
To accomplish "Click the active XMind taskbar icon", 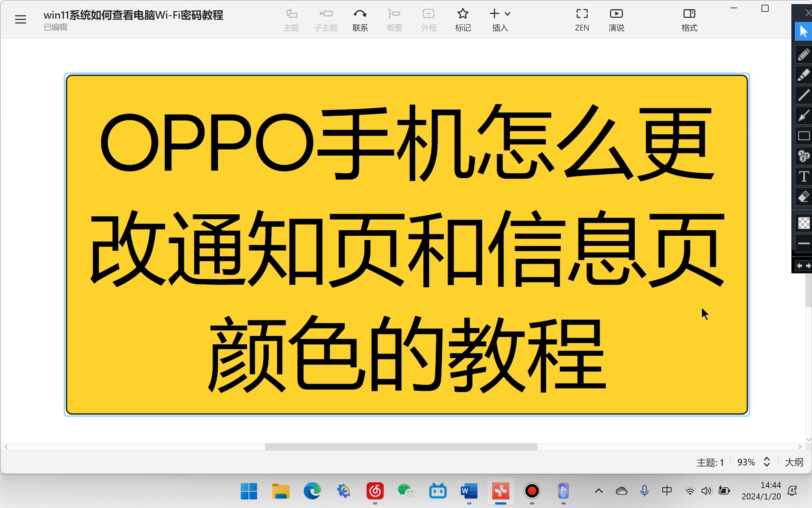I will [501, 491].
